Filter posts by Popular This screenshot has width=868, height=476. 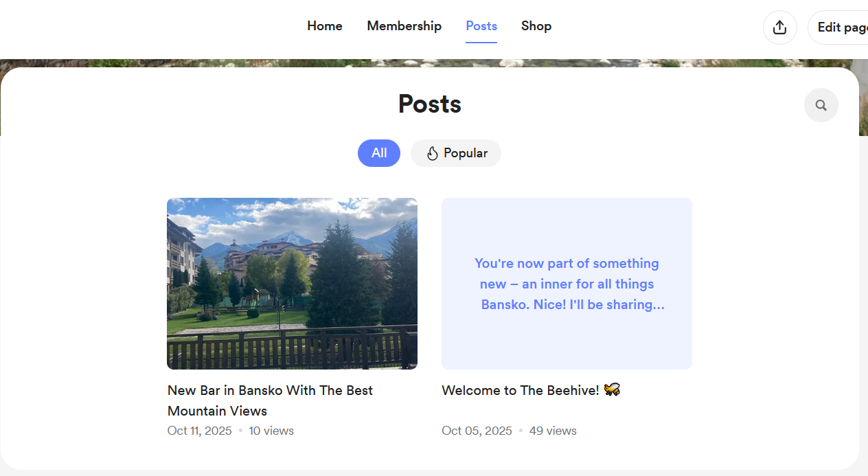tap(456, 153)
